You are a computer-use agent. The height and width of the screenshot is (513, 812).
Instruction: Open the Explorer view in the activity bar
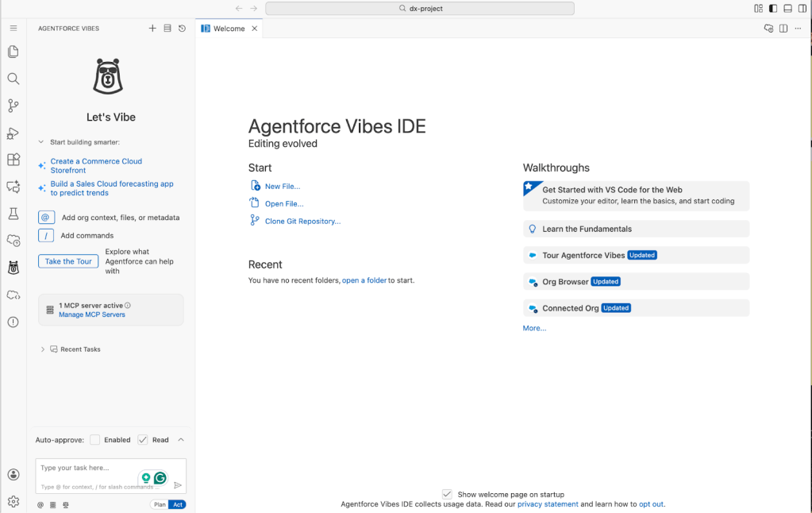click(x=13, y=52)
